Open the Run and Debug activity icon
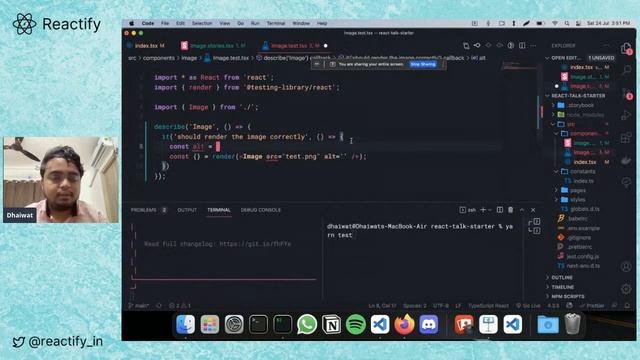This screenshot has height=360, width=640. tap(626, 116)
